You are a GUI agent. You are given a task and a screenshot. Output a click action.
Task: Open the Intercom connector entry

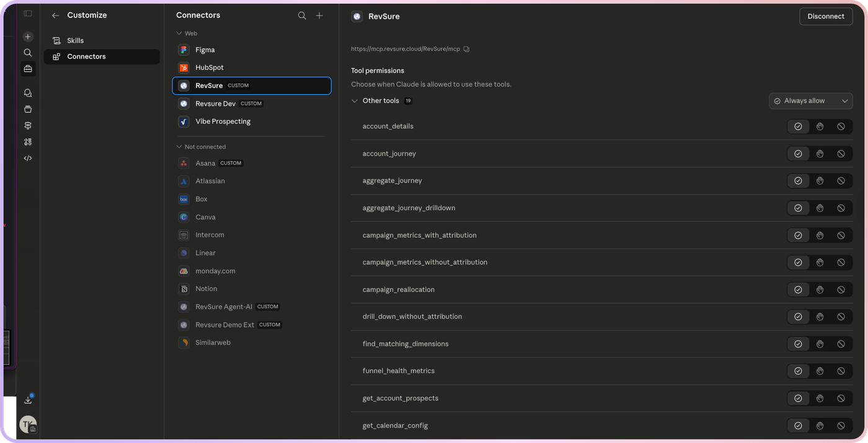(252, 235)
